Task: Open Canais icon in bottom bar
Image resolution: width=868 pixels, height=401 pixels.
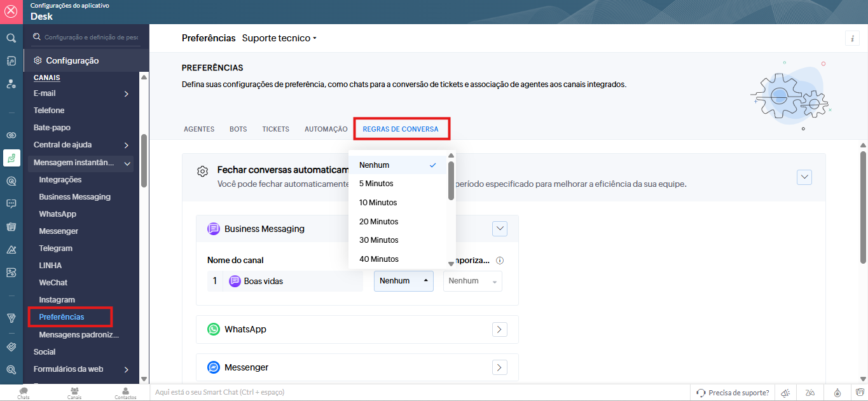Action: pos(74,392)
